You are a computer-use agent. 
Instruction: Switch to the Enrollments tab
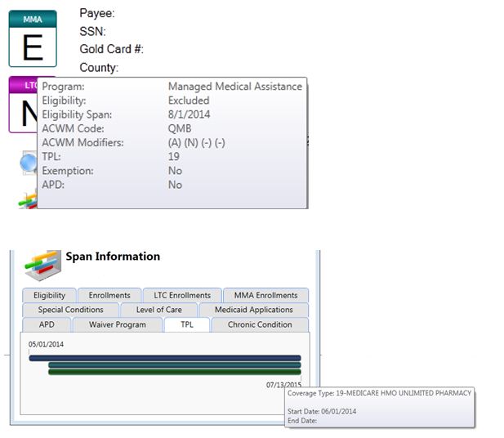[x=109, y=295]
